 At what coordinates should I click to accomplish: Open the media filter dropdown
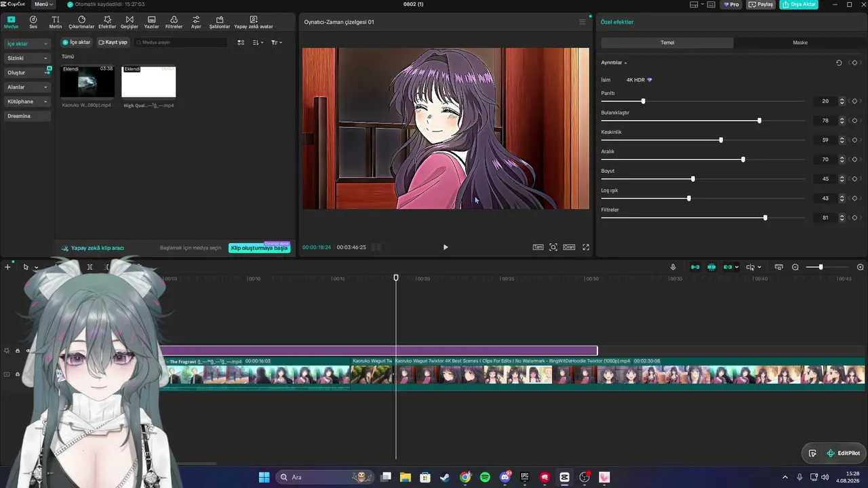click(276, 42)
